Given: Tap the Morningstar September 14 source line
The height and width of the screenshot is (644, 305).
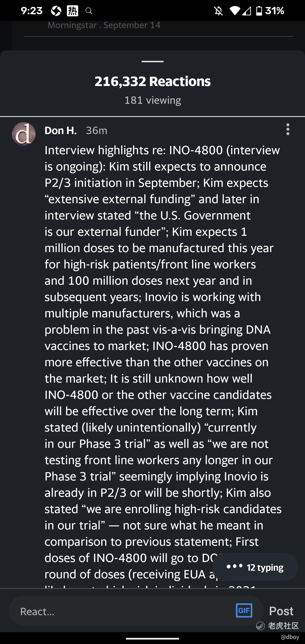Looking at the screenshot, I should [x=104, y=25].
